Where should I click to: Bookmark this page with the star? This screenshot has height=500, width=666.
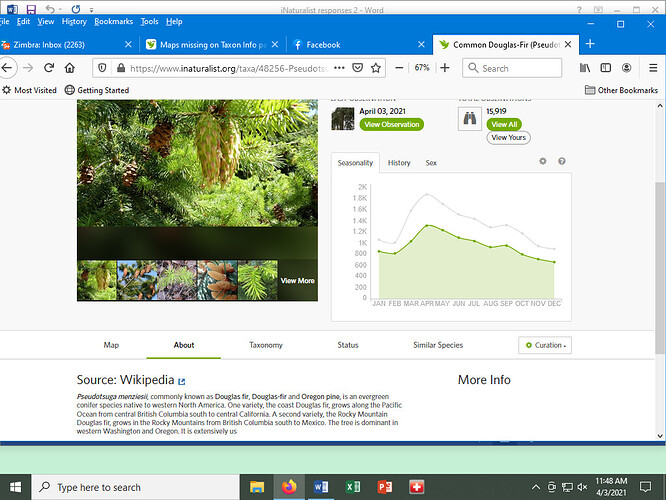click(x=375, y=68)
